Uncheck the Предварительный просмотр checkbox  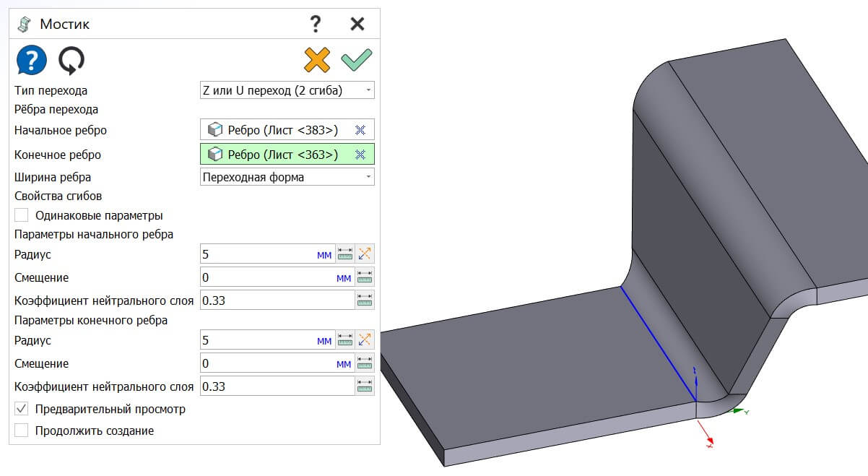coord(22,409)
